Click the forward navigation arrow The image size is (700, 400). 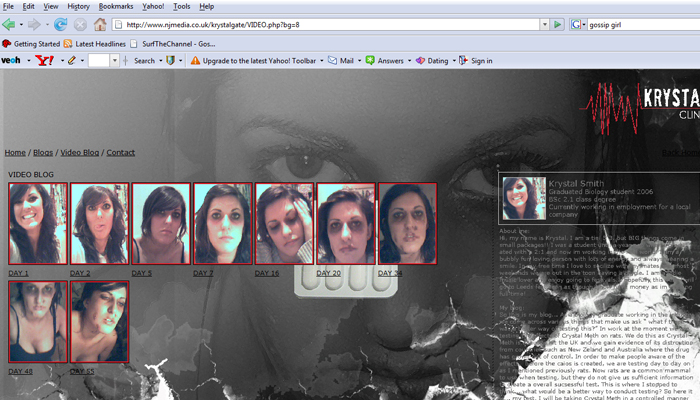[x=34, y=25]
